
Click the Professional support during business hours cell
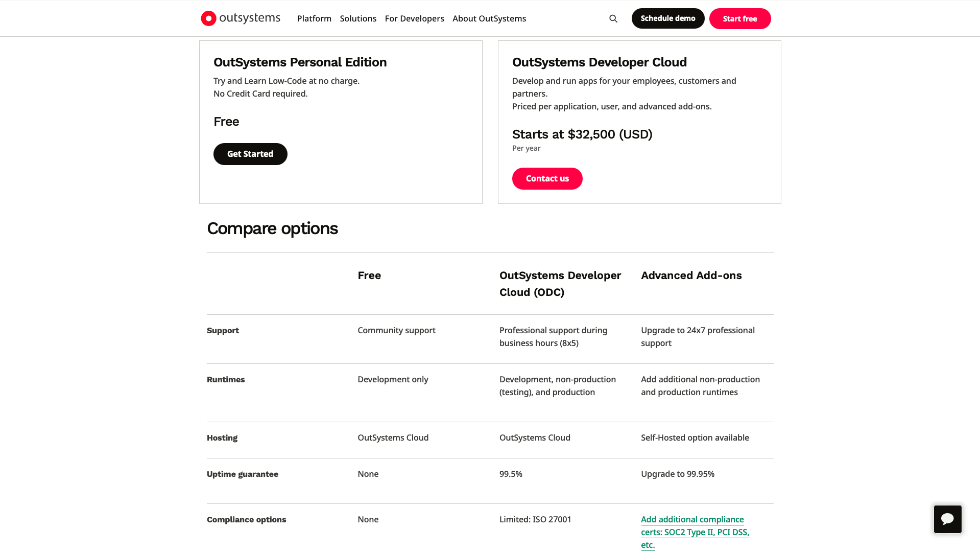[554, 337]
